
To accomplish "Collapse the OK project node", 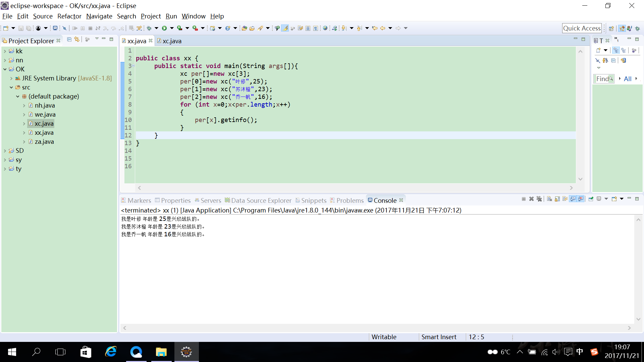I will 5,69.
